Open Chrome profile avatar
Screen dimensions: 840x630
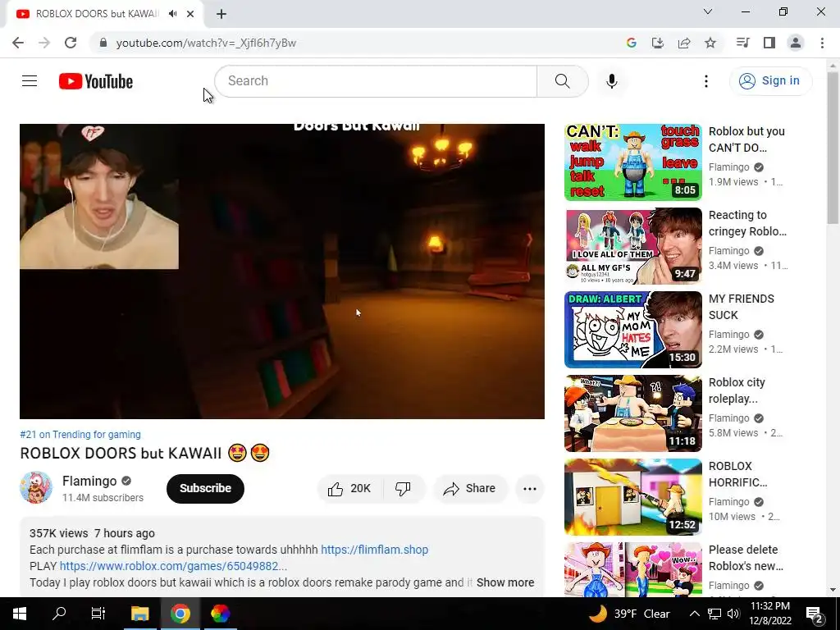point(796,43)
